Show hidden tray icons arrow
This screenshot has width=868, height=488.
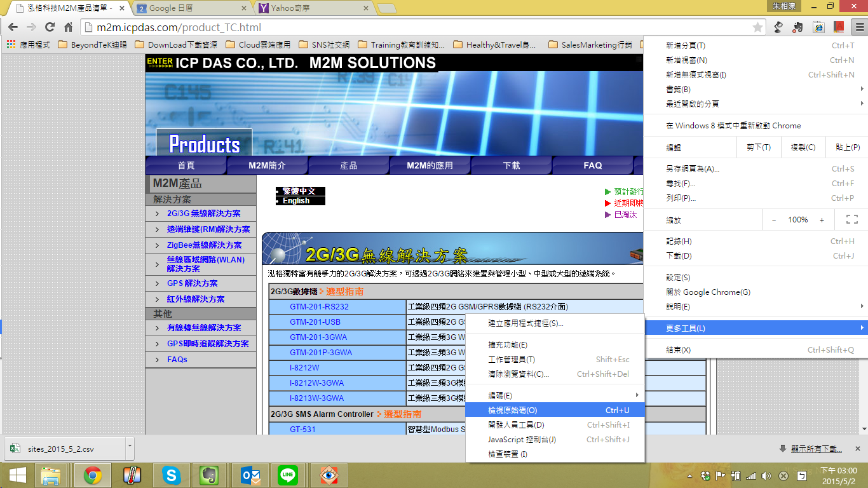(x=690, y=475)
